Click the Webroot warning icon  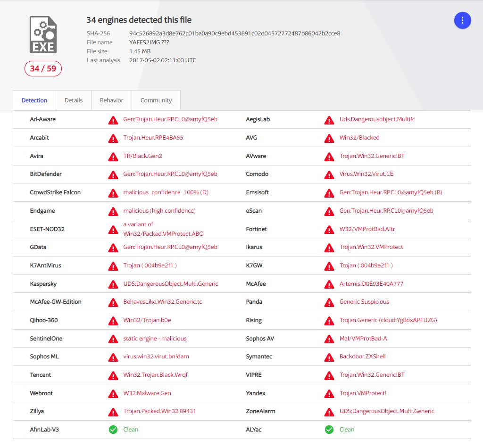click(x=113, y=394)
